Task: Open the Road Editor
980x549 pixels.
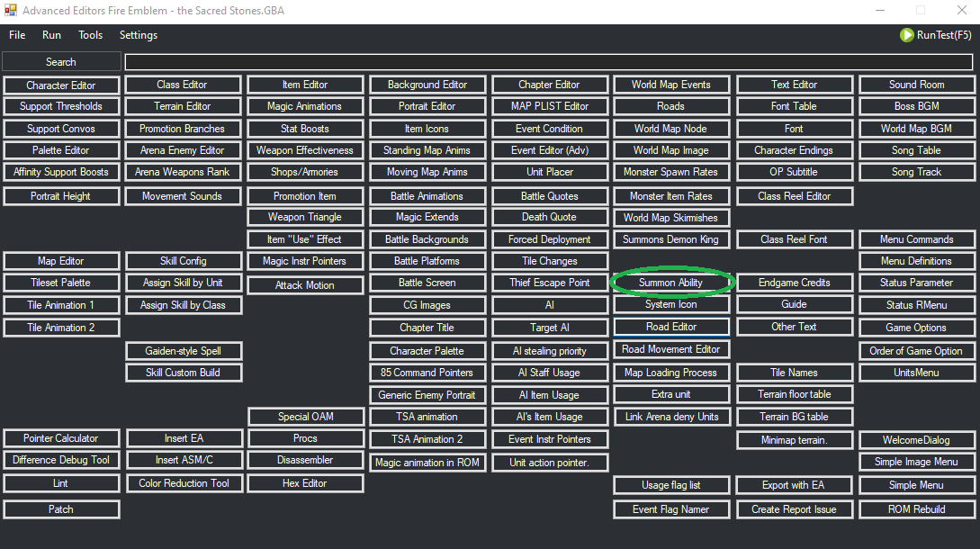Action: click(671, 327)
